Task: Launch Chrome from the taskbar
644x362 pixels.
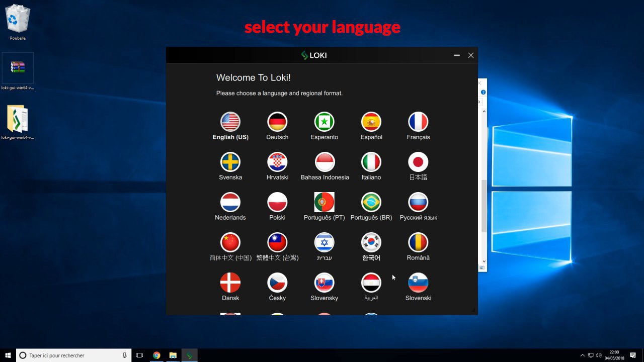Action: 156,355
